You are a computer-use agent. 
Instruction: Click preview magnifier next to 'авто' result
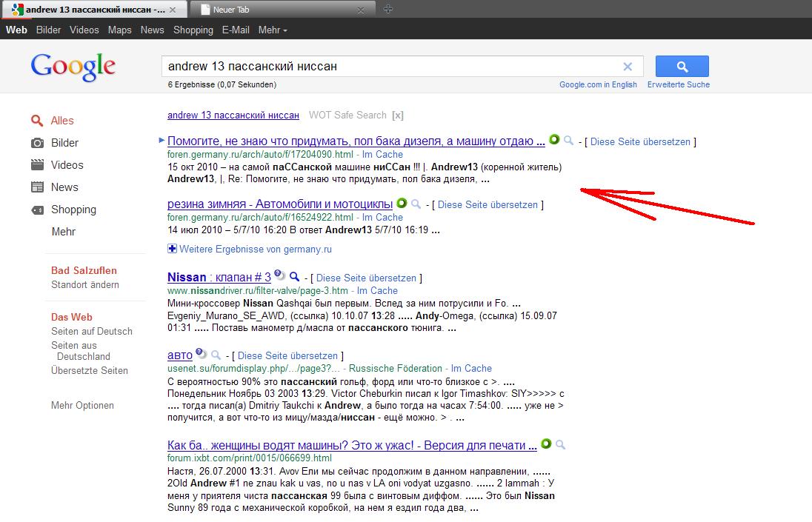point(216,355)
